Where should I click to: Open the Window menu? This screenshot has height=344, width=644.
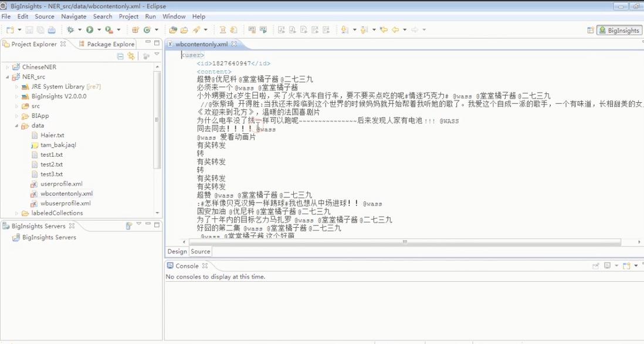174,16
